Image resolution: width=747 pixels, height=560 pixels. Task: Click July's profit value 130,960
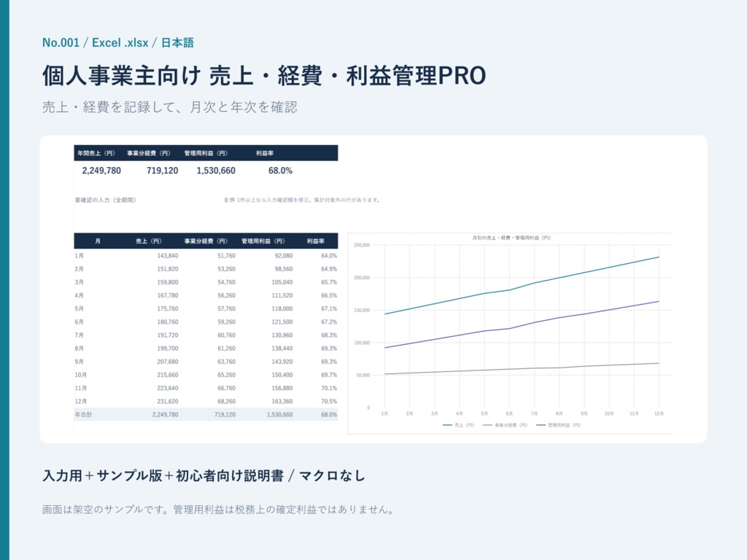point(282,335)
